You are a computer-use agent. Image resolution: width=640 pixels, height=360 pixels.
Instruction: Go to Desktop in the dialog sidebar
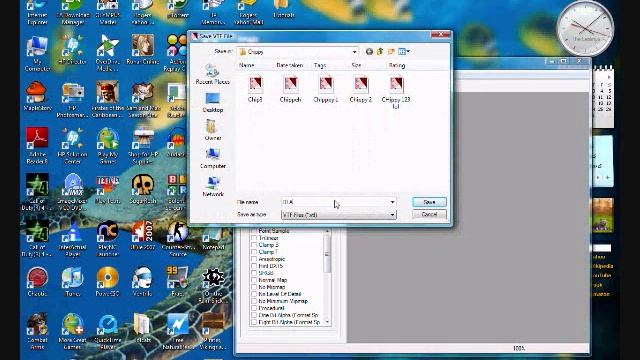[213, 102]
